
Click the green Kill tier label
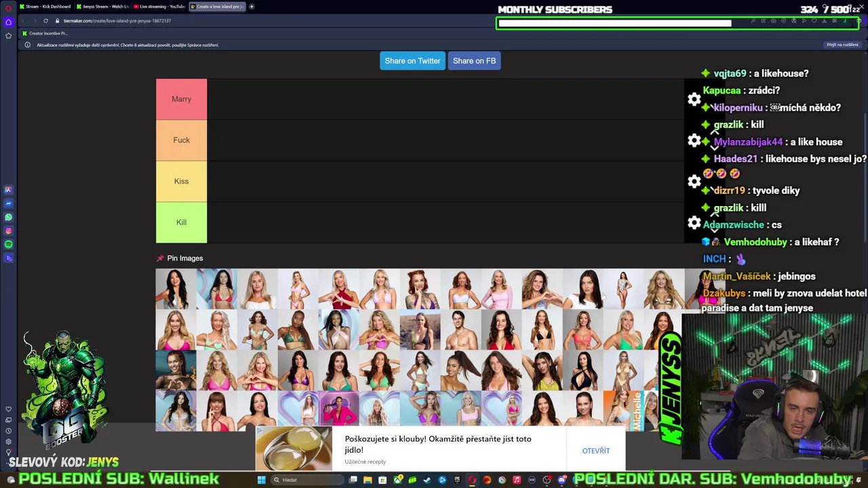[x=181, y=222]
